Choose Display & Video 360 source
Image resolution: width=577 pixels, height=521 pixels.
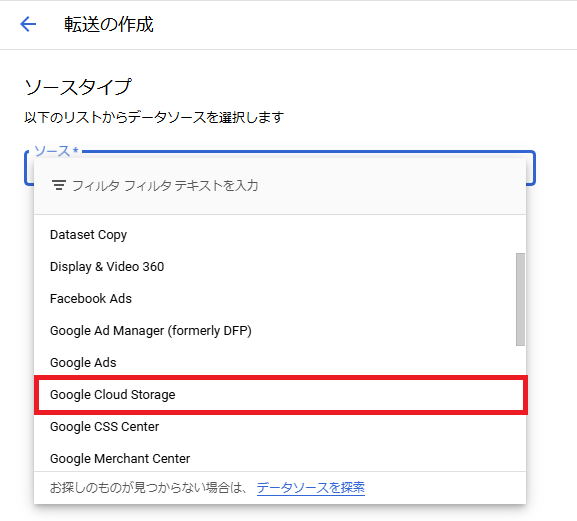tap(280, 267)
